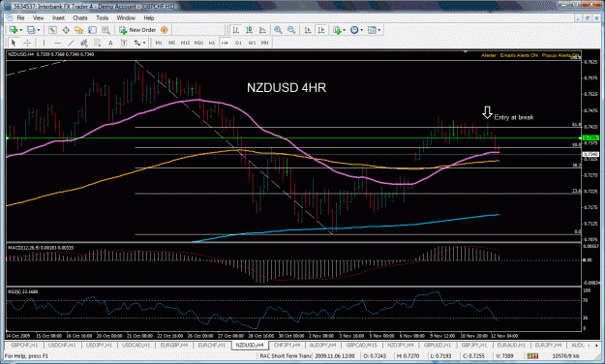Viewport: 605px width, 364px height.
Task: Open the Help menu
Action: click(149, 18)
